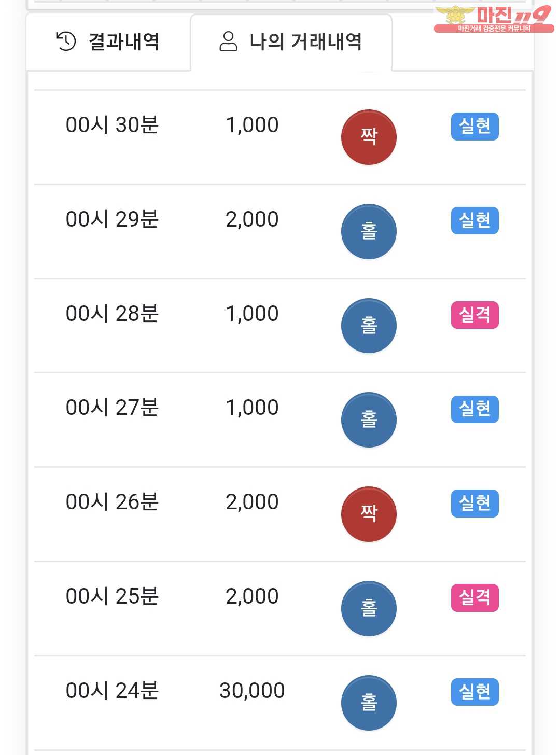
Task: Click the blue 홀 circle at 00시 24분
Action: click(x=369, y=703)
